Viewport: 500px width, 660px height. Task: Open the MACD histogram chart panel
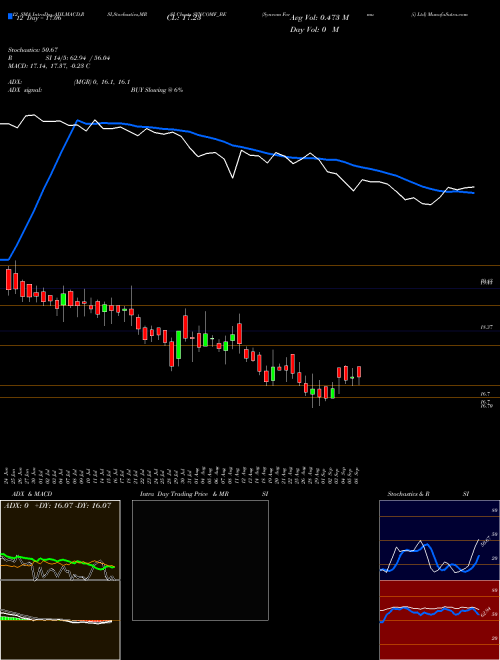click(60, 620)
